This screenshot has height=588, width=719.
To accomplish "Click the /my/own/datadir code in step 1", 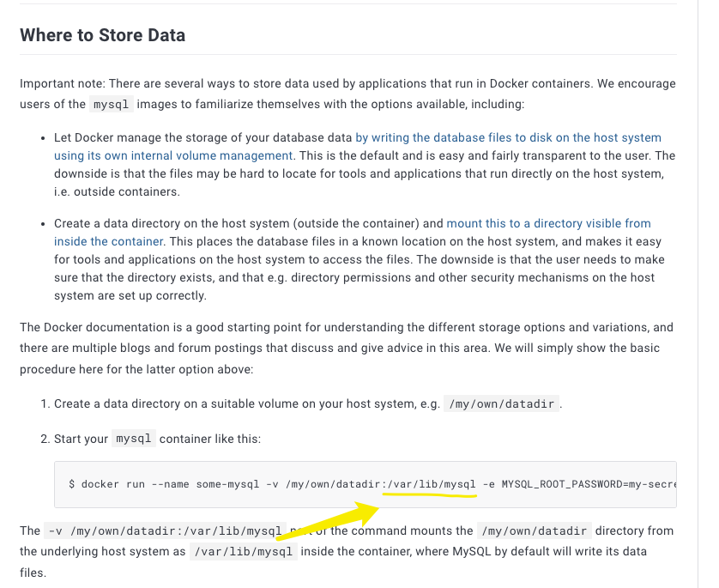I will (502, 403).
